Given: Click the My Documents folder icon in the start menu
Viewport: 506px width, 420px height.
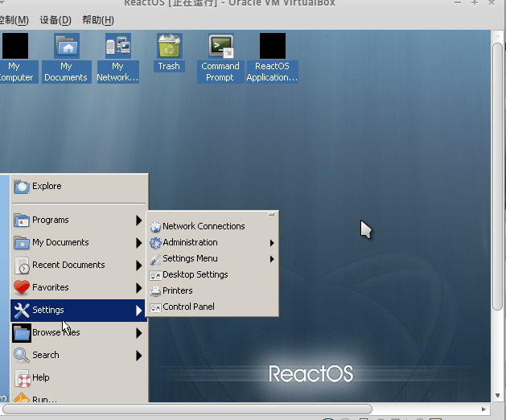Looking at the screenshot, I should coord(22,243).
